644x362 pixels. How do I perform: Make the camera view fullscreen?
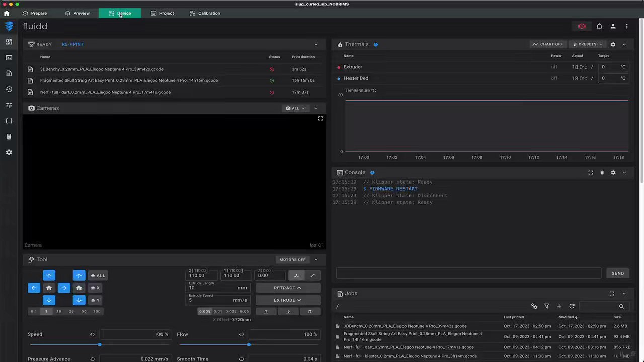(320, 119)
